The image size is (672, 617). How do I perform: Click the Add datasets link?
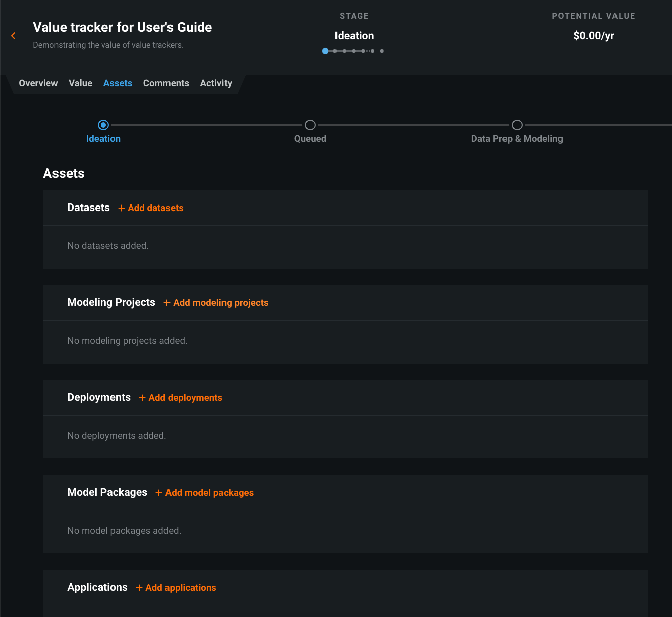155,208
